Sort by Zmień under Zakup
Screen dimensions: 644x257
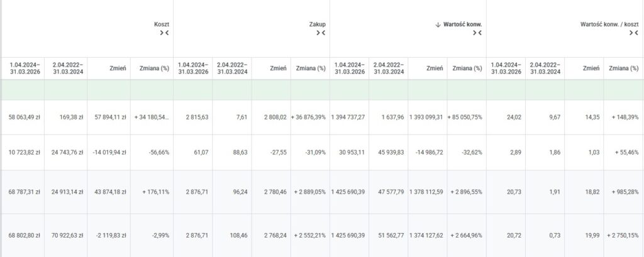tap(279, 68)
